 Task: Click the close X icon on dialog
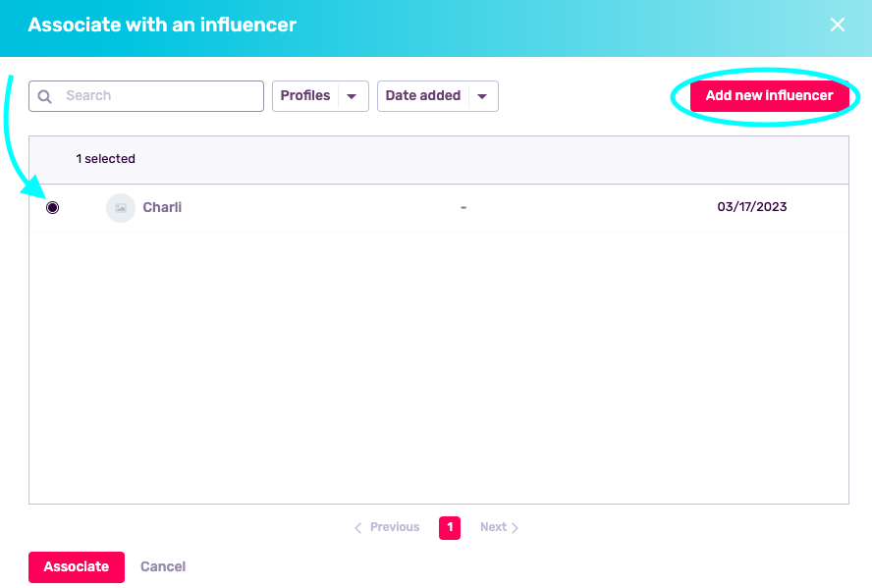838,25
